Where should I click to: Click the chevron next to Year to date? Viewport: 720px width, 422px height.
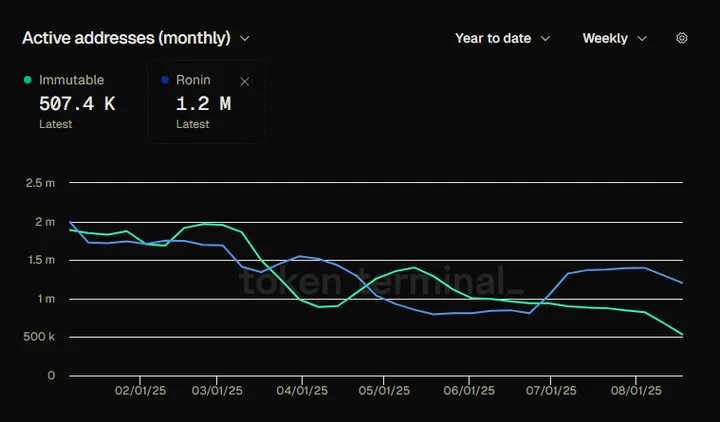[545, 39]
